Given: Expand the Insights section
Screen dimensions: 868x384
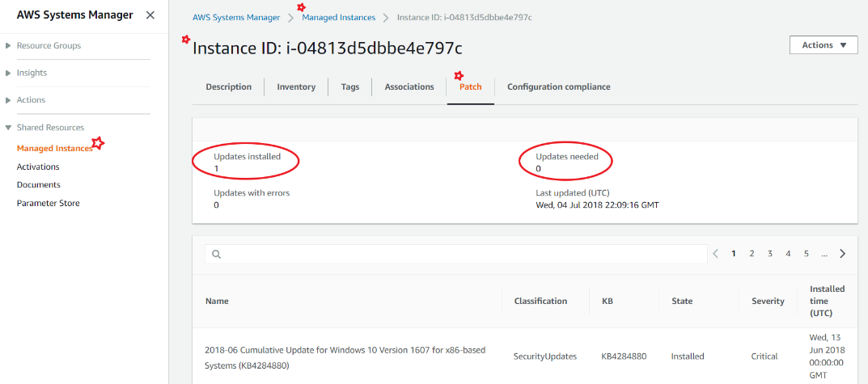Looking at the screenshot, I should tap(26, 73).
